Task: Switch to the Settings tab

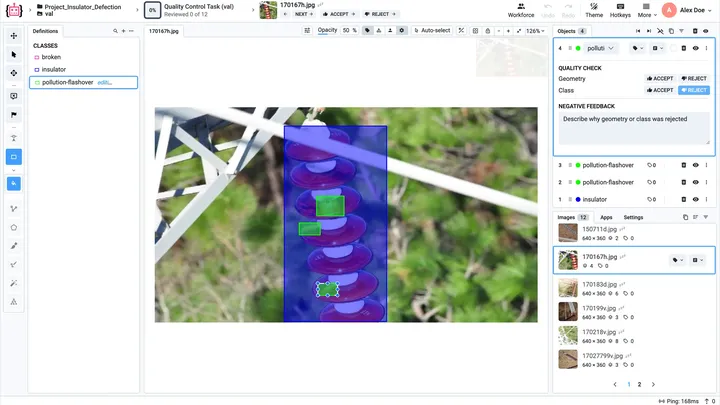Action: 633,217
